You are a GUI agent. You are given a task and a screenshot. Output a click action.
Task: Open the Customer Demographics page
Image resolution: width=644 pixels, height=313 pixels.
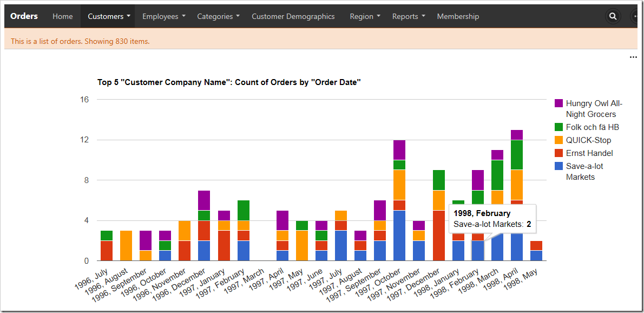tap(293, 16)
